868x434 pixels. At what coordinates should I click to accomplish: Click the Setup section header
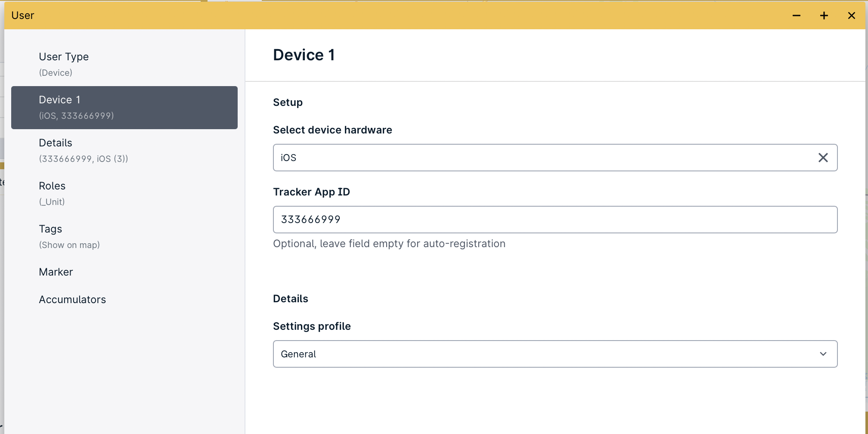[288, 102]
